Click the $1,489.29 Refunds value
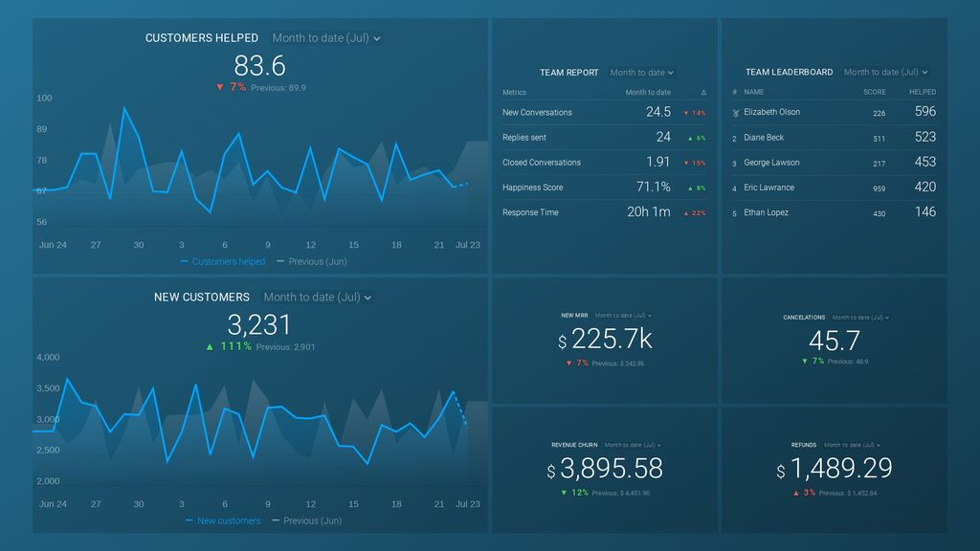This screenshot has height=551, width=980. pyautogui.click(x=835, y=469)
